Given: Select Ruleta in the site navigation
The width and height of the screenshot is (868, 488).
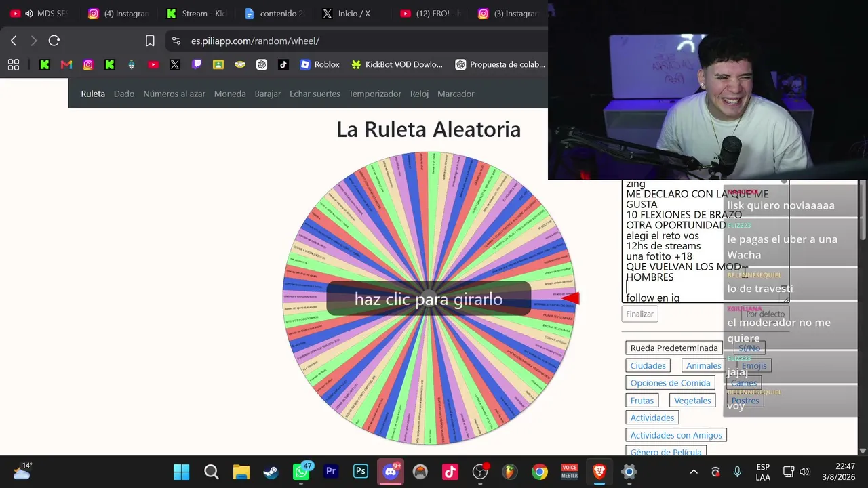Looking at the screenshot, I should pos(93,94).
